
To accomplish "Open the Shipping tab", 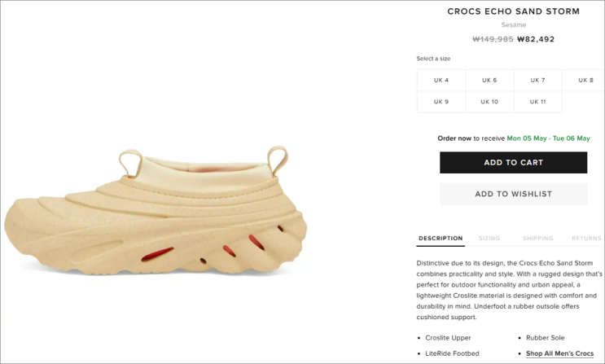I will click(538, 239).
